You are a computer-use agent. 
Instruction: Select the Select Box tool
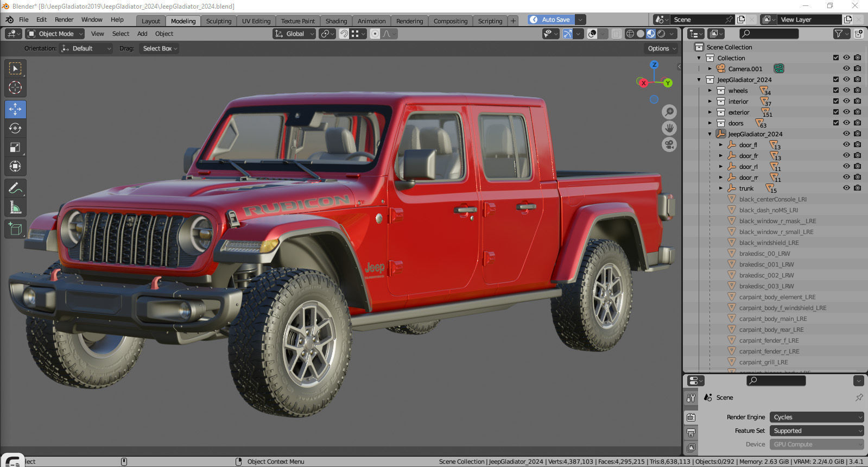15,68
